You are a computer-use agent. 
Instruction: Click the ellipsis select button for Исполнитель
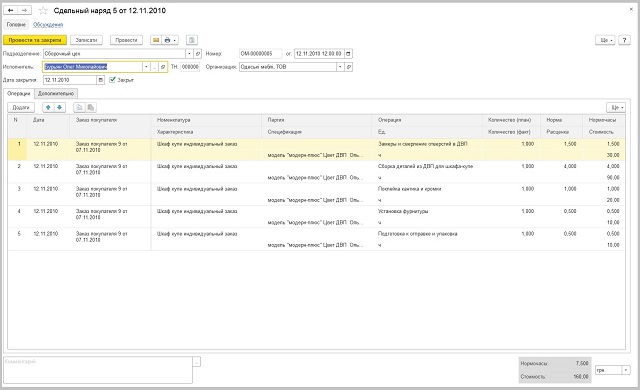click(154, 67)
